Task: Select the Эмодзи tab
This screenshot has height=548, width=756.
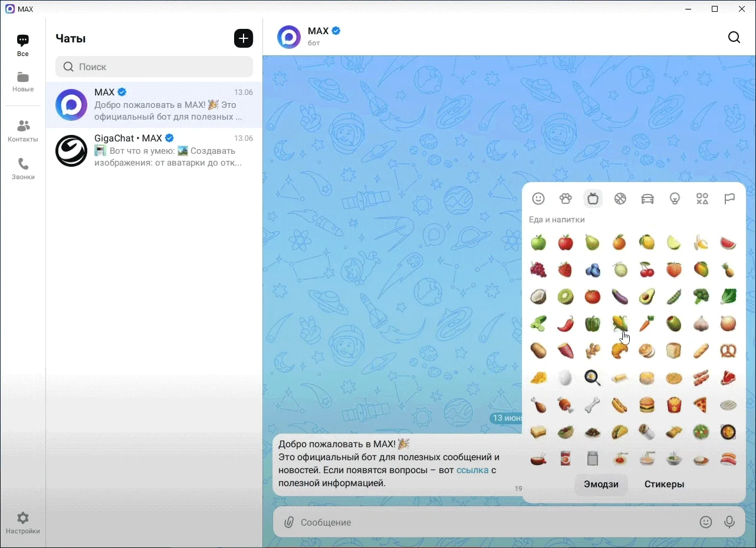Action: click(x=601, y=484)
